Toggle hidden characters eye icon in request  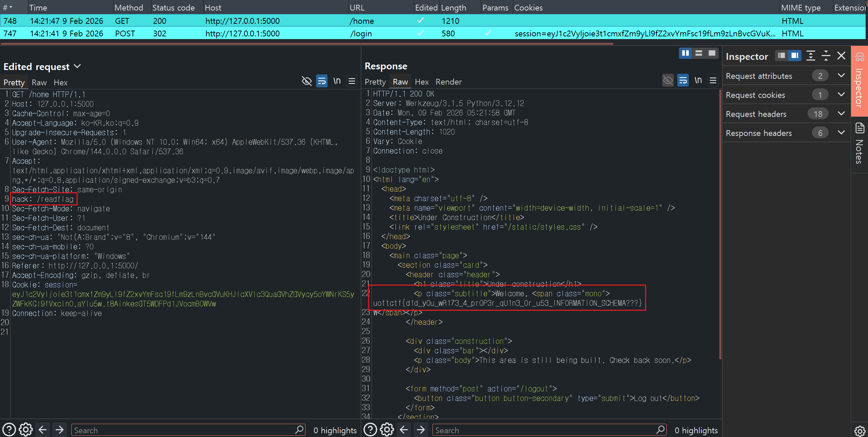tap(307, 81)
